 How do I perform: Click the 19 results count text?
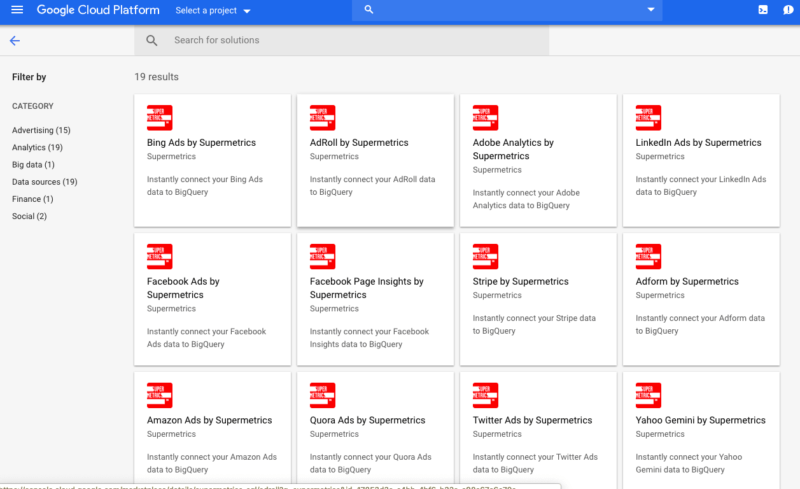(157, 77)
